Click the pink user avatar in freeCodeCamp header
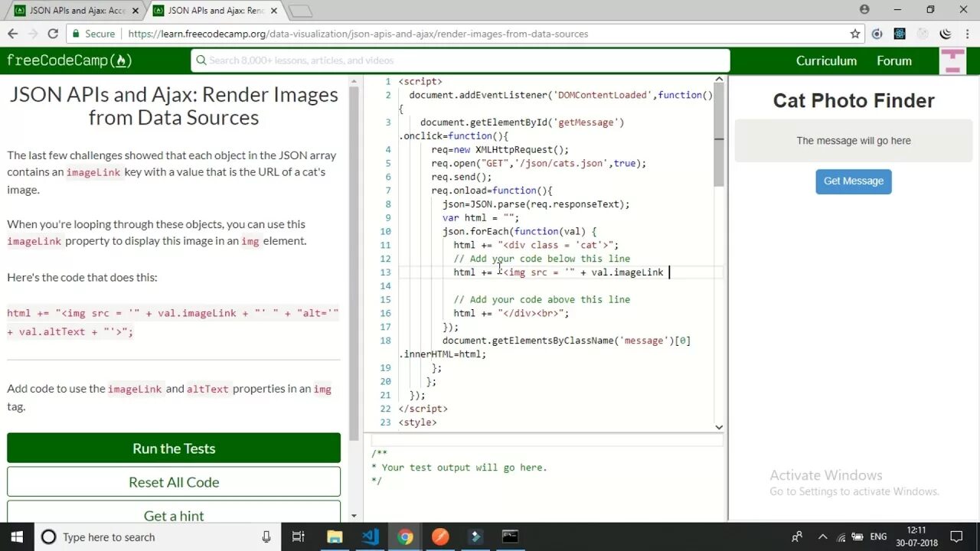 952,61
